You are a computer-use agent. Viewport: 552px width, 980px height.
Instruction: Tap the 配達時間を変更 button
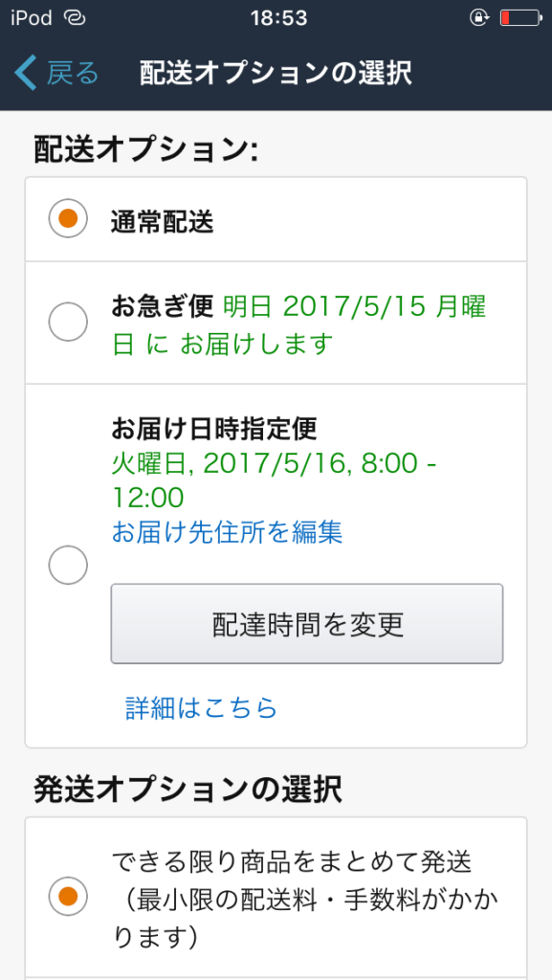click(x=307, y=624)
